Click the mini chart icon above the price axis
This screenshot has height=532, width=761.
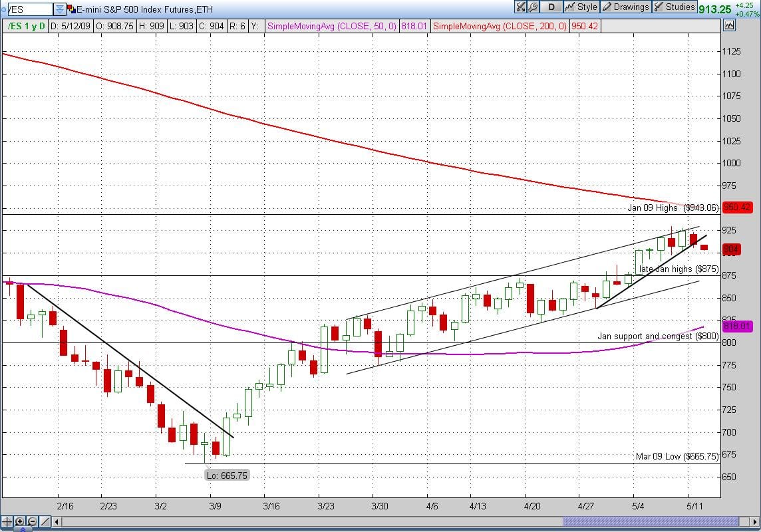729,26
